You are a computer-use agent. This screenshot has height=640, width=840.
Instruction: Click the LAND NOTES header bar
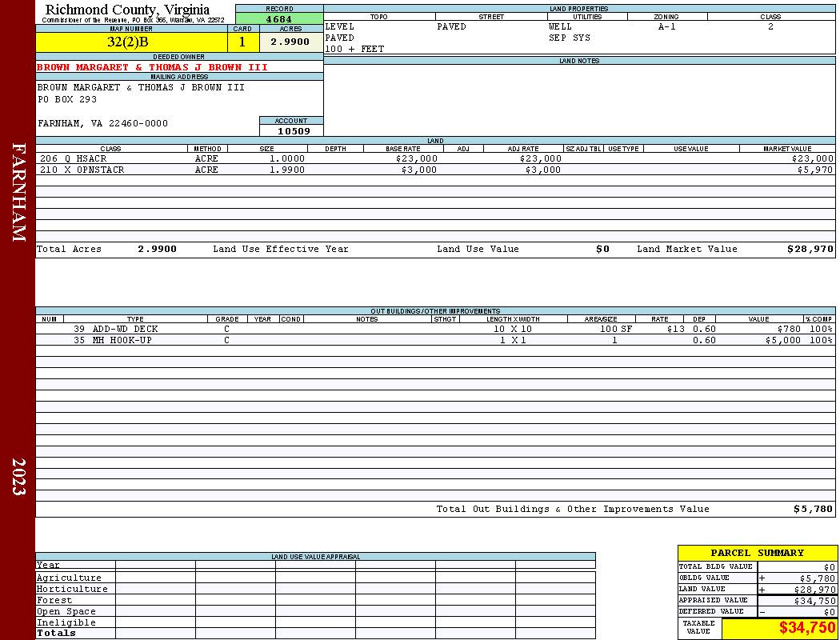579,61
